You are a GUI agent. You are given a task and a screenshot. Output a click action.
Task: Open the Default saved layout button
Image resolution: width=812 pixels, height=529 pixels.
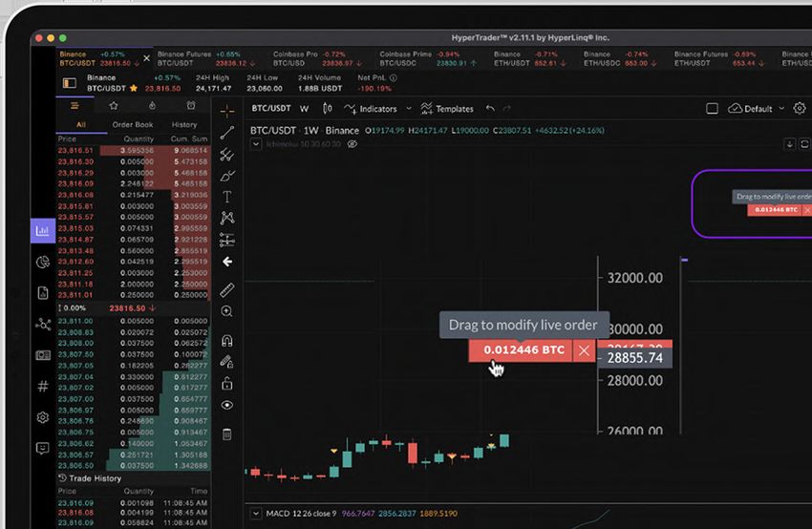click(750, 109)
